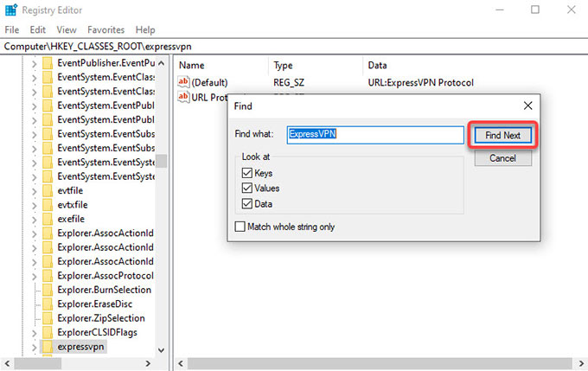This screenshot has width=588, height=371.
Task: Click the registry path address bar
Action: pyautogui.click(x=294, y=47)
